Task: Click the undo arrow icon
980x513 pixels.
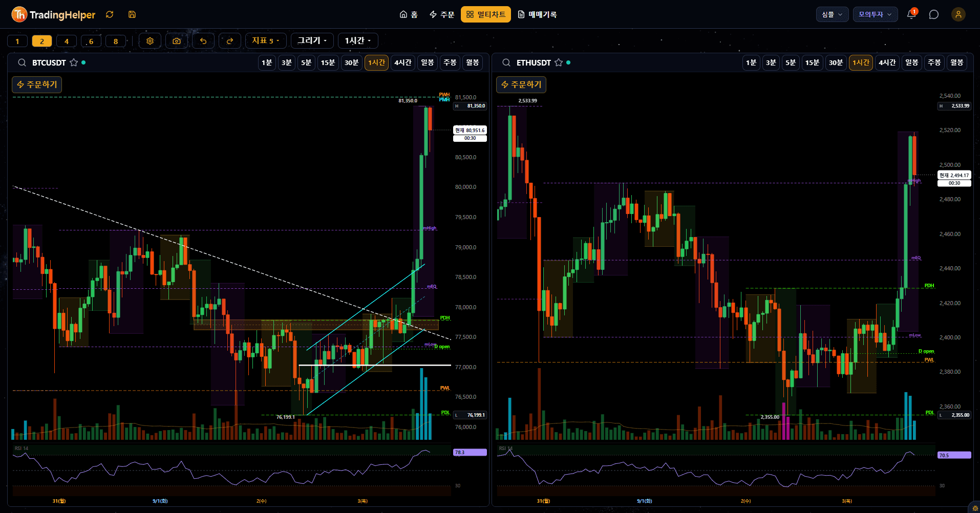Action: coord(203,41)
